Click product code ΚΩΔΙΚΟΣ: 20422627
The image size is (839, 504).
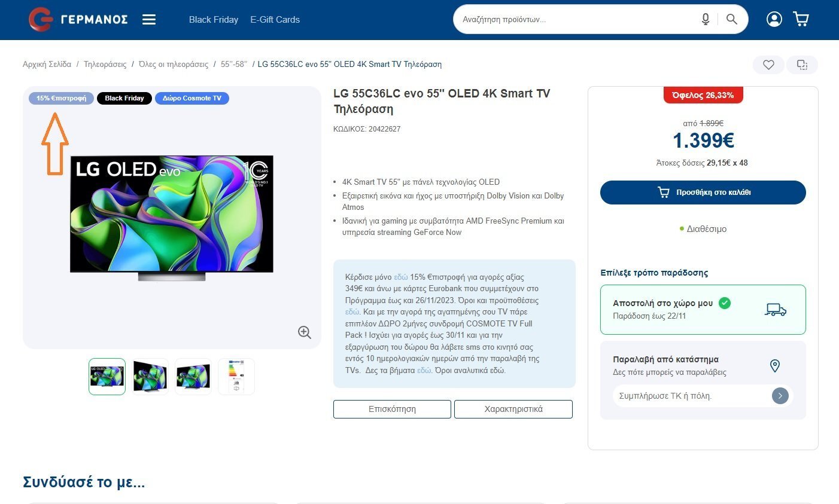point(367,129)
